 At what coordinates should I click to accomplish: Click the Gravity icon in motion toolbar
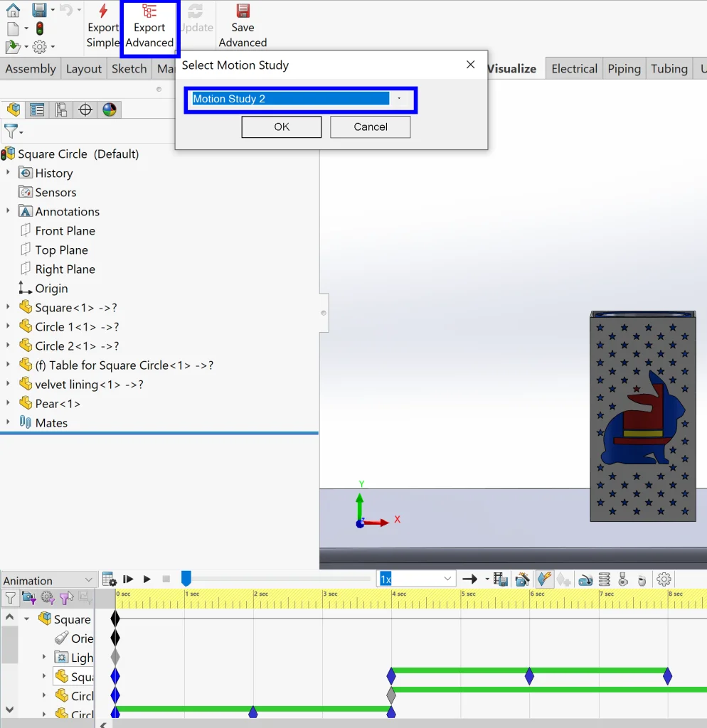pos(642,580)
